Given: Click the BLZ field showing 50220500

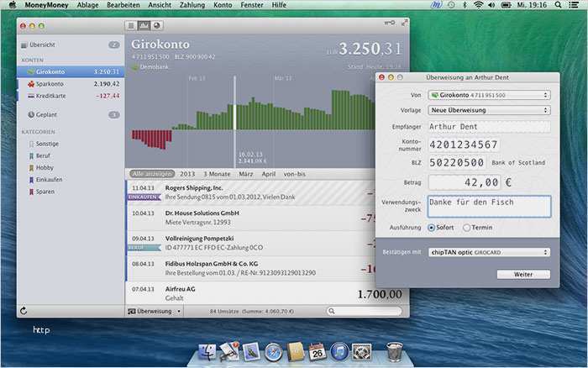Looking at the screenshot, I should click(457, 162).
